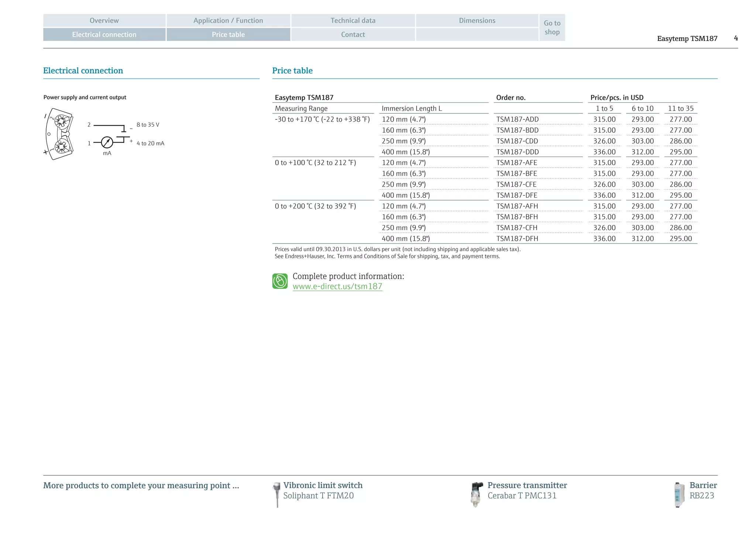
Task: Click the terminal connector diagram icon
Action: 59,134
